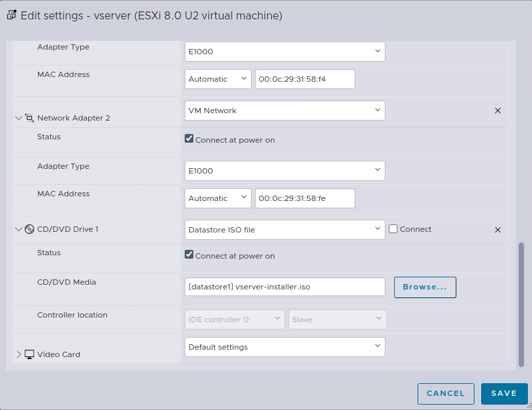Click the CD/DVD Drive 1 disc icon

(29, 229)
